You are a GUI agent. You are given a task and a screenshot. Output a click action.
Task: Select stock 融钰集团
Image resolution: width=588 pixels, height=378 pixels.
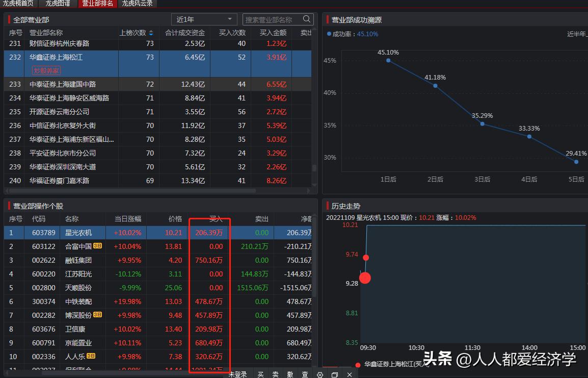[x=78, y=260]
